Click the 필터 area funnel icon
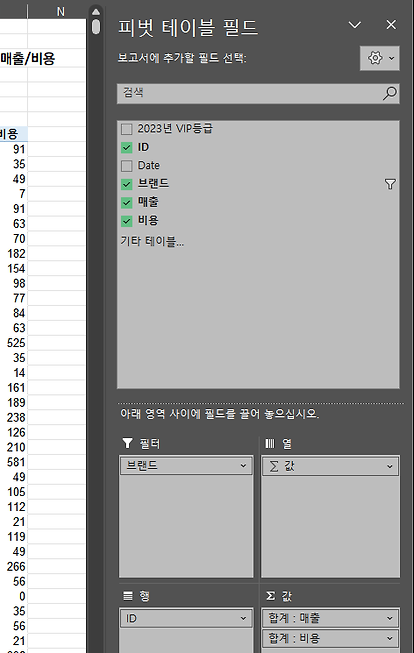The image size is (414, 653). click(127, 443)
